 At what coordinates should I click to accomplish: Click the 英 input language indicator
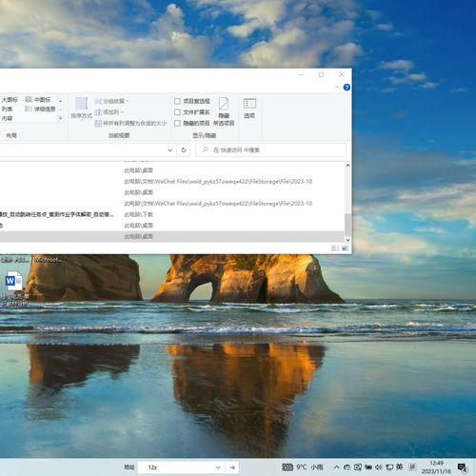[400, 466]
